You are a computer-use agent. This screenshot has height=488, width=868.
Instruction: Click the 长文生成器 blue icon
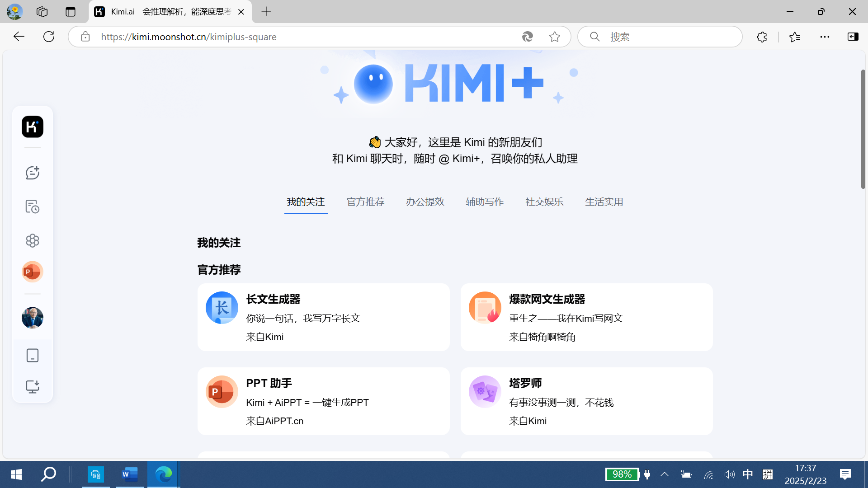[x=222, y=308]
